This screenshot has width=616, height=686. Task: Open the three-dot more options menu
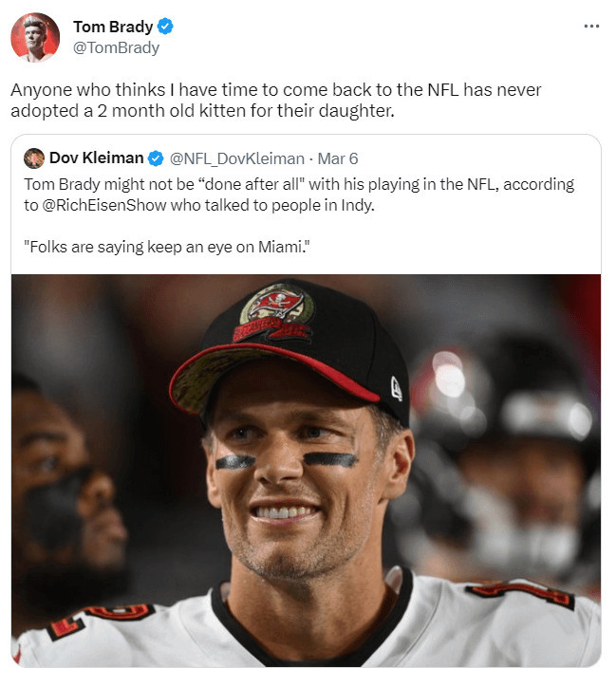pyautogui.click(x=591, y=27)
